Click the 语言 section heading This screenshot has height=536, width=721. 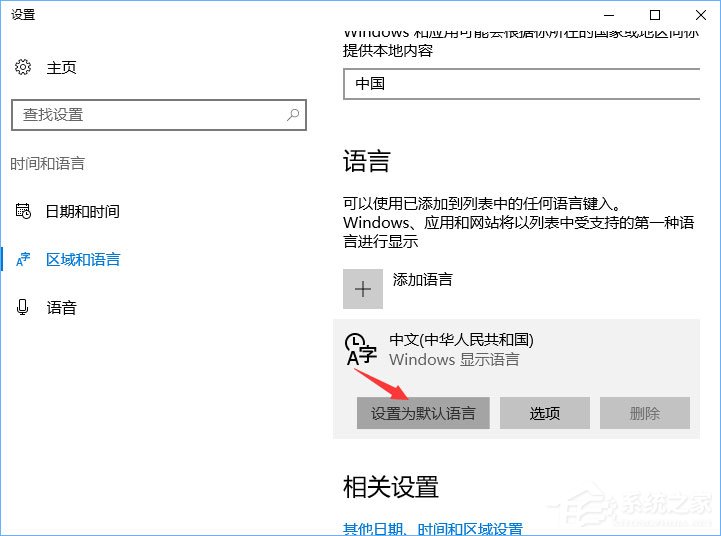(x=367, y=161)
